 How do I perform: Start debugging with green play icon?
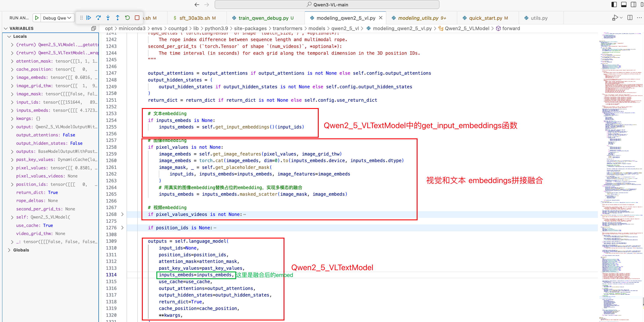click(x=37, y=18)
